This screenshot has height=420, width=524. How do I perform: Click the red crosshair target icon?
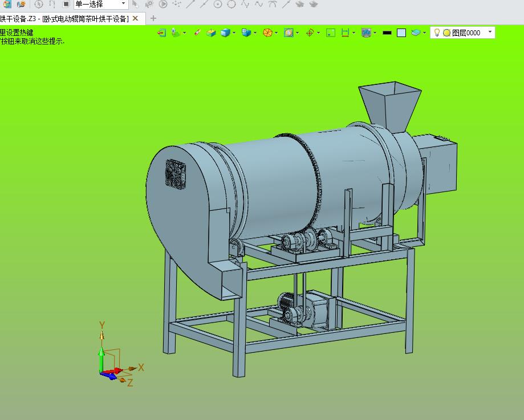pyautogui.click(x=310, y=32)
